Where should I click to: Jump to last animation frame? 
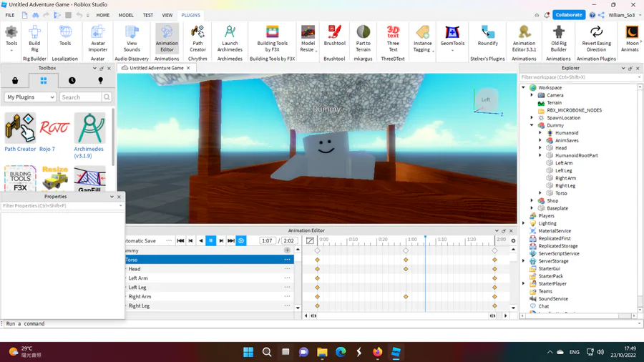pyautogui.click(x=231, y=240)
